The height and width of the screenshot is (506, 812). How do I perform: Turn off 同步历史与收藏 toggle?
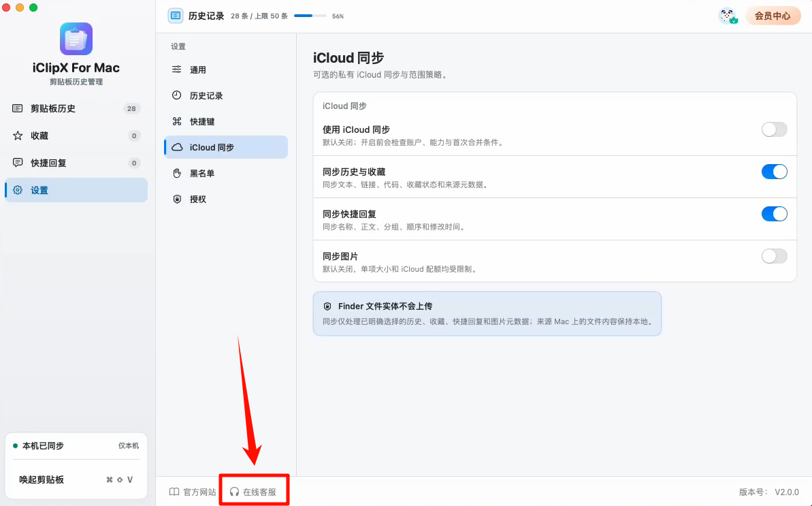pos(774,172)
